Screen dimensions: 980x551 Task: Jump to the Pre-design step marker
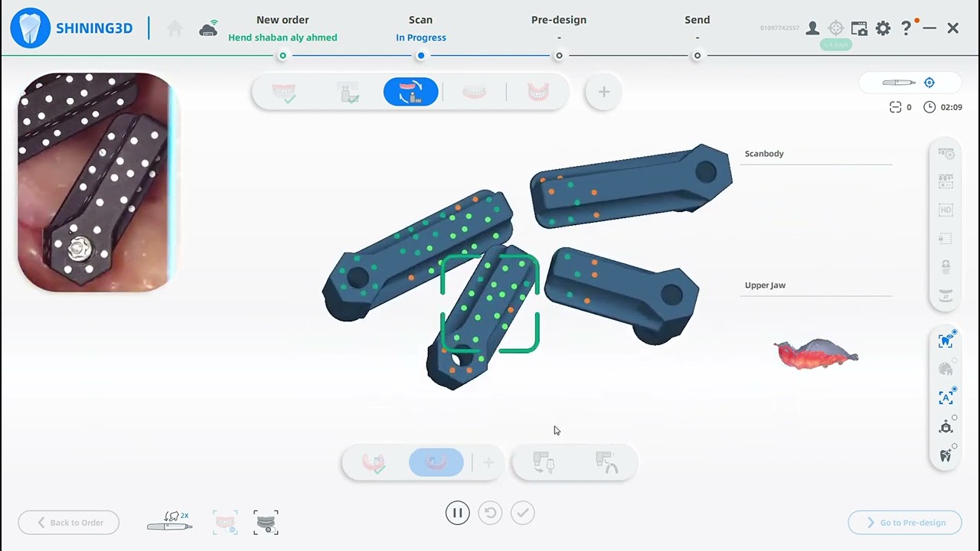click(x=559, y=56)
